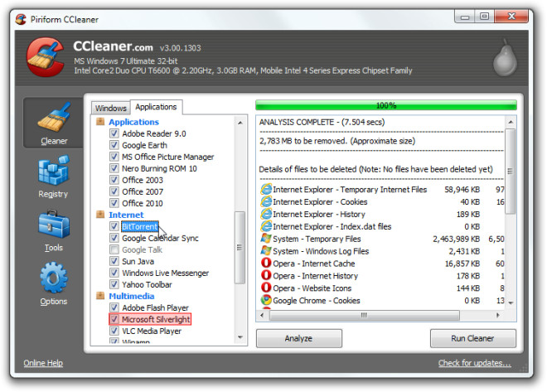Select the Multimedia category heading

coord(131,296)
